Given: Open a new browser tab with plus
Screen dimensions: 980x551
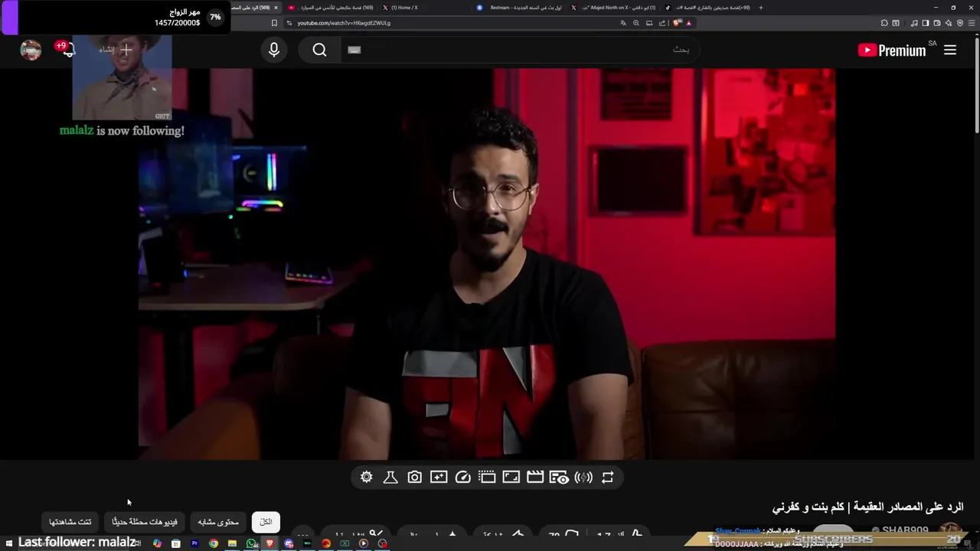Looking at the screenshot, I should click(x=760, y=8).
